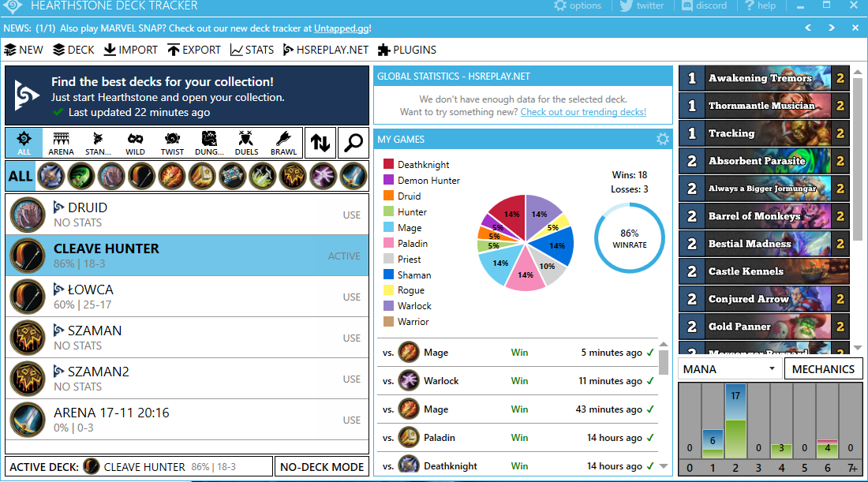Viewport: 868px width, 482px height.
Task: Open the EXPORT menu
Action: 194,50
